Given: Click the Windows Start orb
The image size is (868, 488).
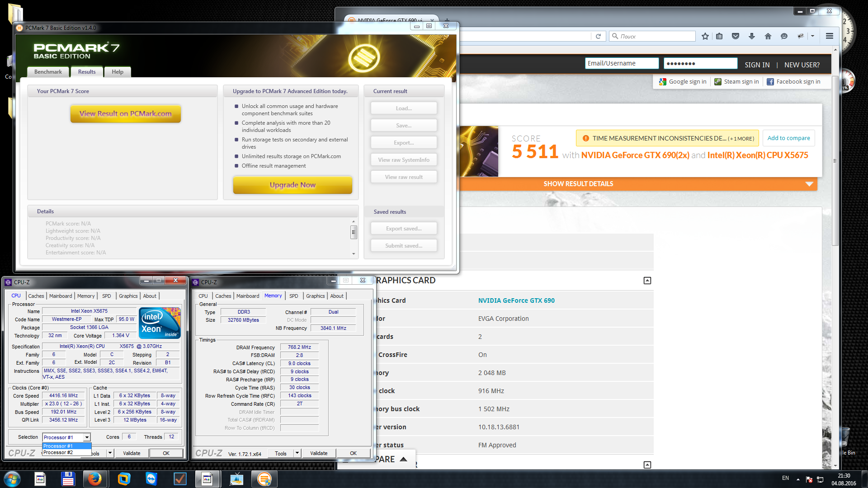Looking at the screenshot, I should 12,479.
